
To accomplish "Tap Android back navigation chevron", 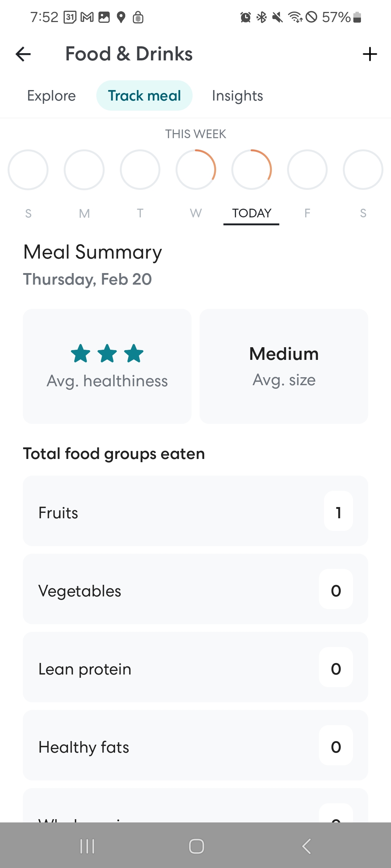I will (306, 846).
